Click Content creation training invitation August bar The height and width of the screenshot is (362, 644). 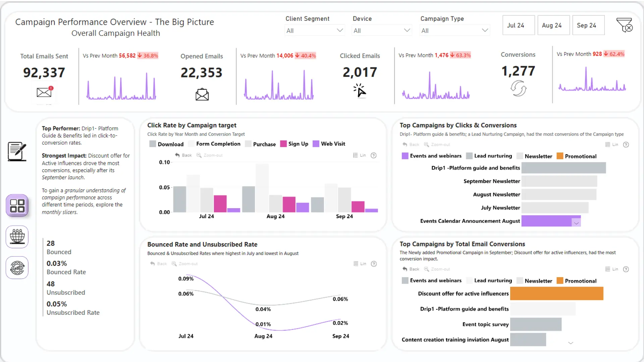(x=528, y=340)
